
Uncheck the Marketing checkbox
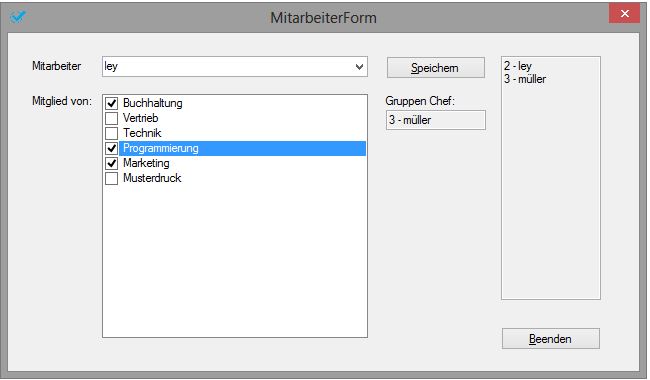112,163
